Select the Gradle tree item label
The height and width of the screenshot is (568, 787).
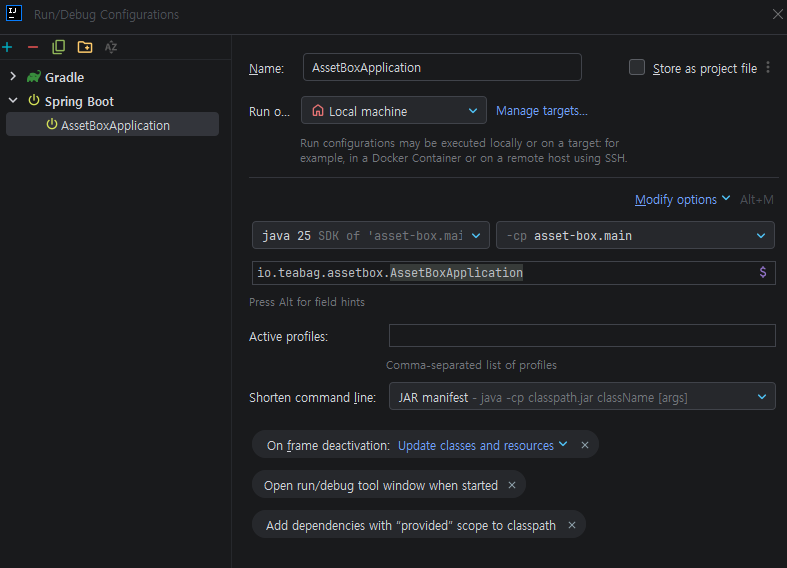click(64, 77)
